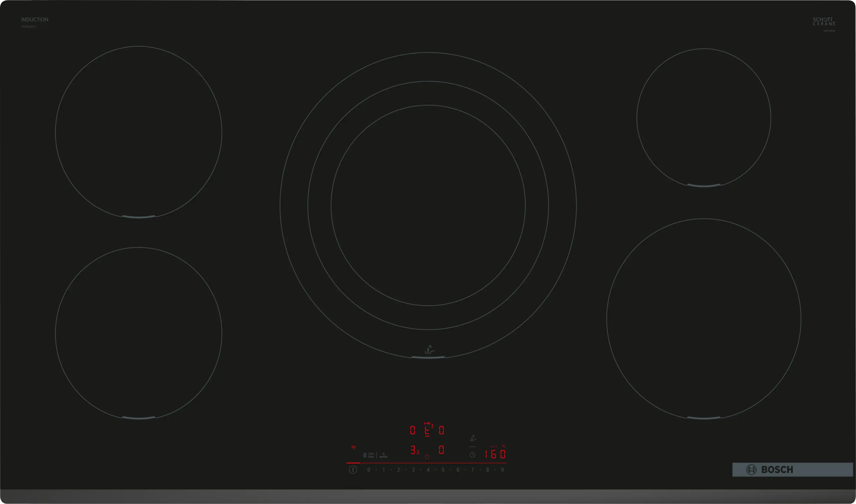The width and height of the screenshot is (856, 504).
Task: Tap the pan sensor icon on the center zone
Action: tap(429, 349)
